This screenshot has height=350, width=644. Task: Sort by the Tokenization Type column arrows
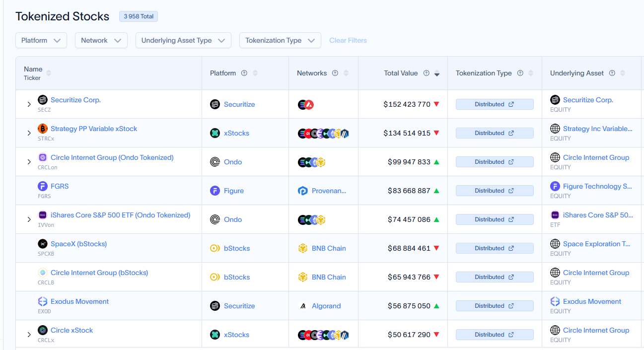pos(531,73)
